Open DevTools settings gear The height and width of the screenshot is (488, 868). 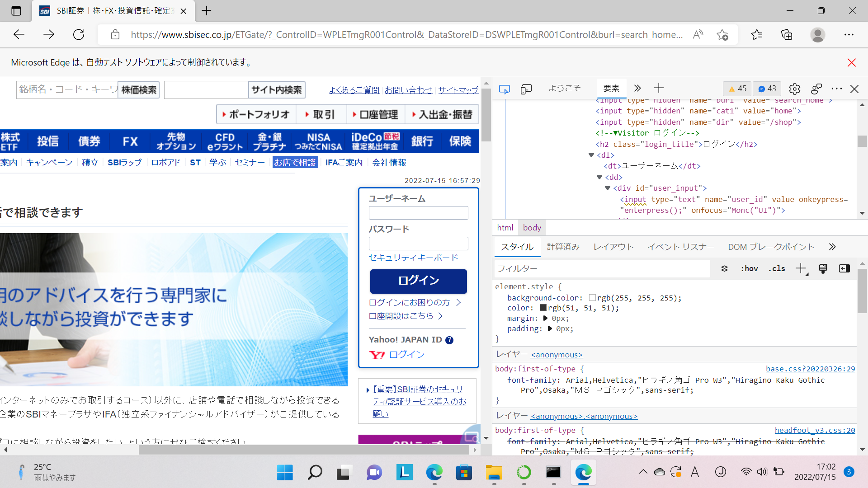pyautogui.click(x=794, y=89)
